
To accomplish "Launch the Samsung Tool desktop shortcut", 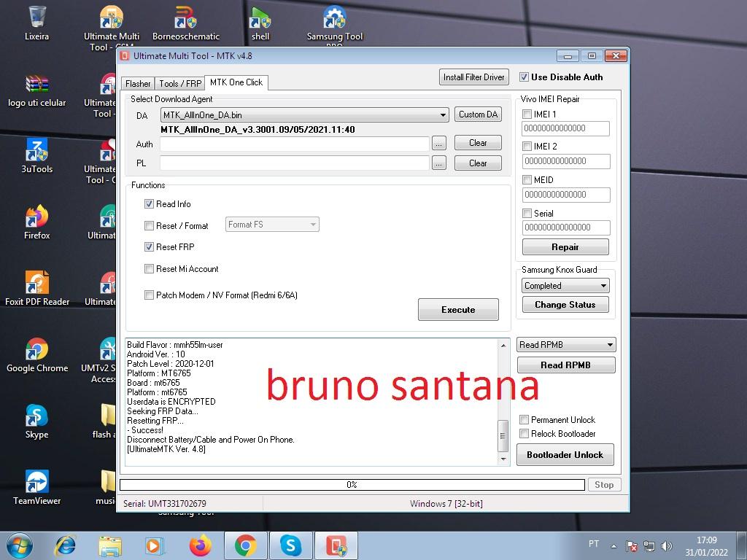I will (334, 23).
